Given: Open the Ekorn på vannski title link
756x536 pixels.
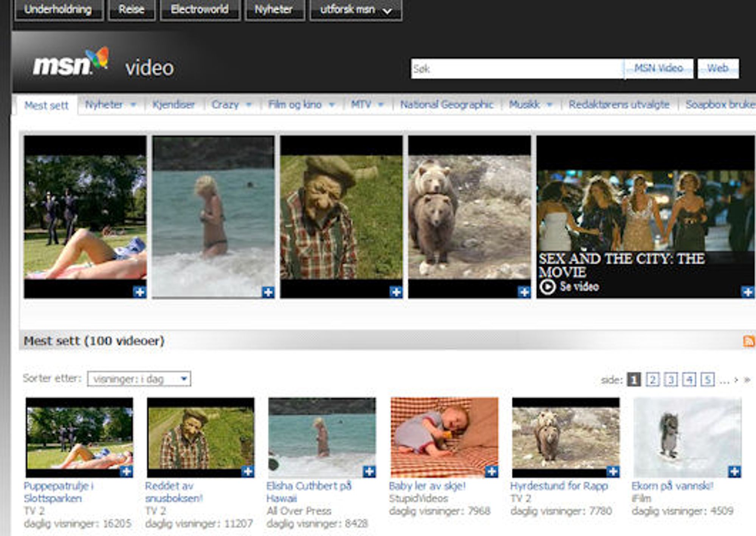Looking at the screenshot, I should tap(672, 486).
